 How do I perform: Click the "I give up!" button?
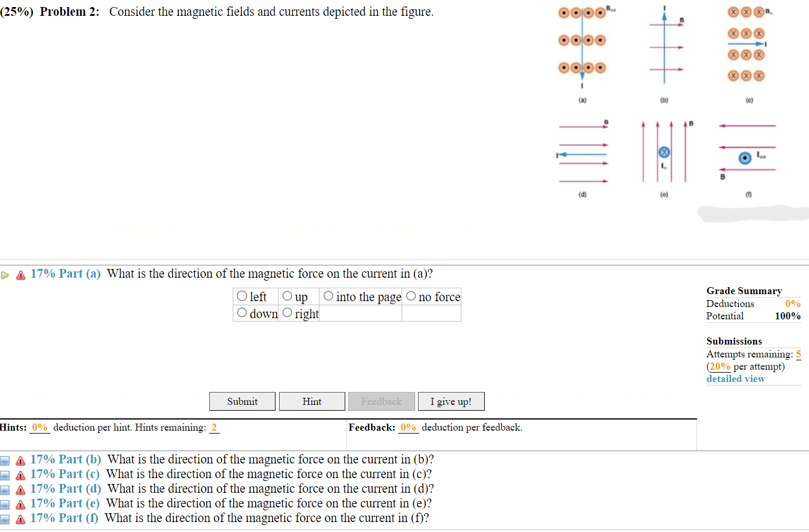[x=451, y=401]
